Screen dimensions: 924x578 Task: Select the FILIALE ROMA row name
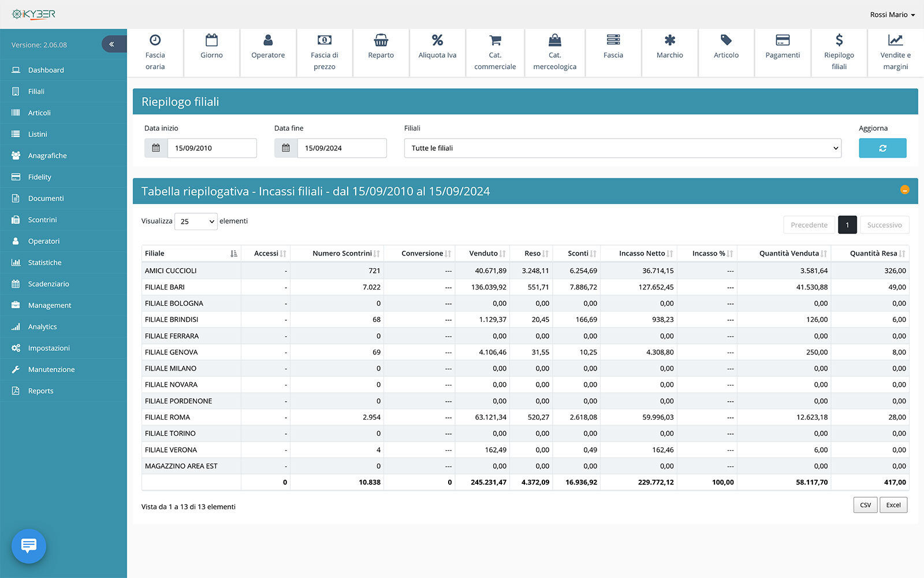pyautogui.click(x=167, y=417)
